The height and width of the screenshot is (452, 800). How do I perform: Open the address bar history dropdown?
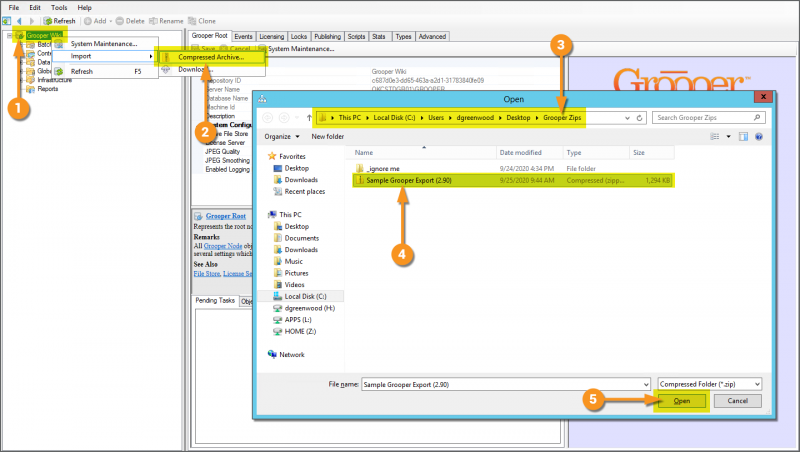click(628, 118)
